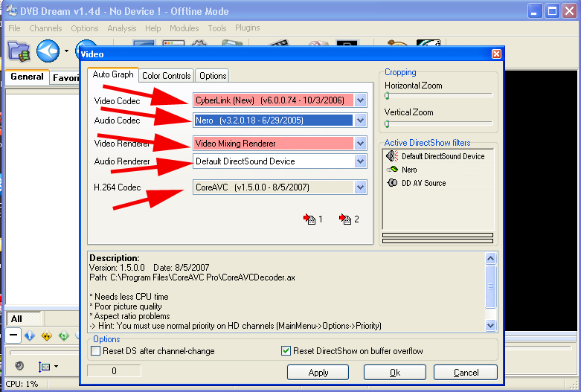Click the description scrollbar up arrow
The image size is (581, 392).
point(490,259)
